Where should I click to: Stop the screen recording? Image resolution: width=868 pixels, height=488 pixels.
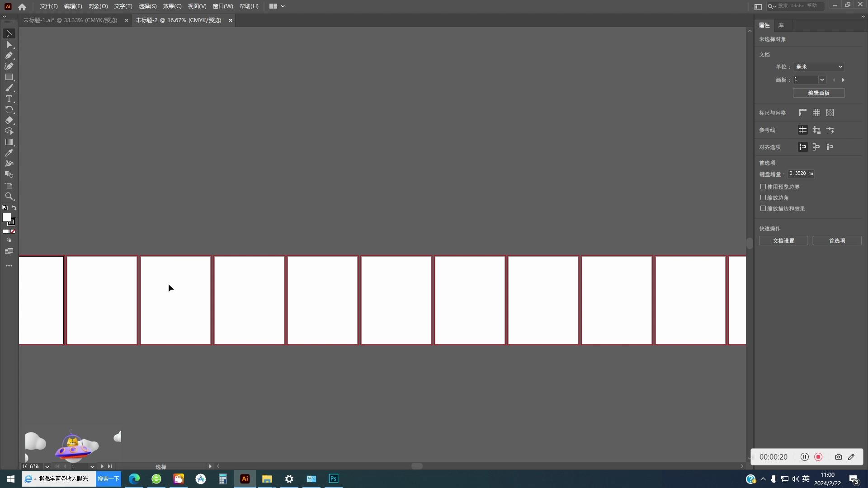(x=818, y=457)
